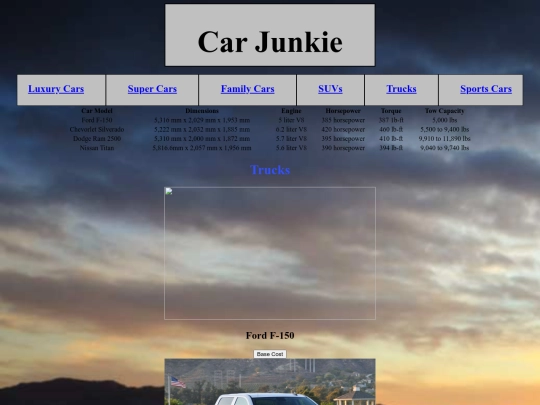This screenshot has height=405, width=540.
Task: Click the Dodge Ram 2500 dimensions cell
Action: click(x=202, y=139)
